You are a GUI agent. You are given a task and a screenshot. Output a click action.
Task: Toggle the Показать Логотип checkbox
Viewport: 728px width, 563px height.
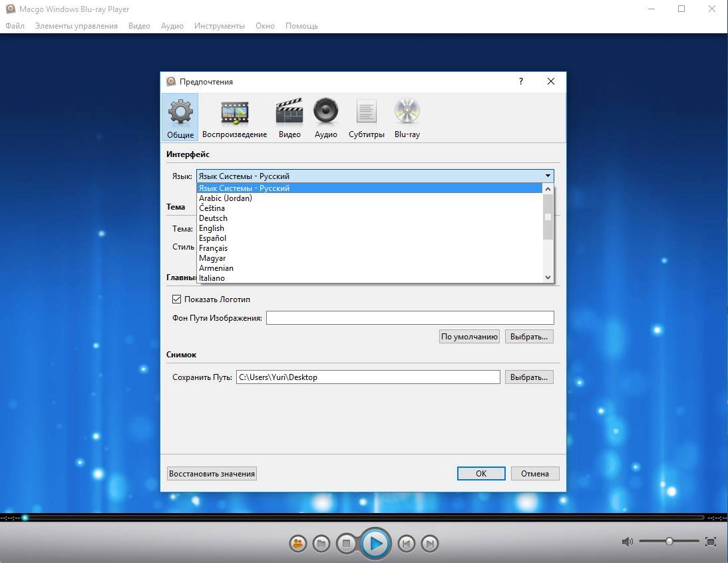click(176, 299)
